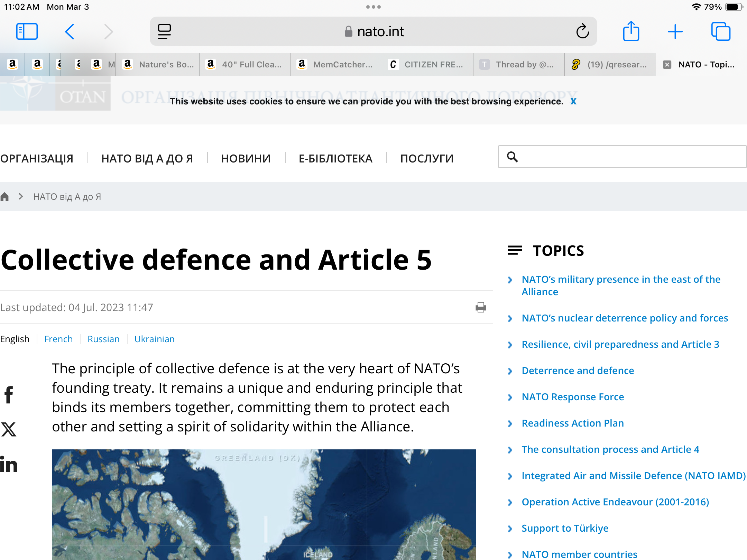747x560 pixels.
Task: Open the Greenland map image
Action: point(264,505)
